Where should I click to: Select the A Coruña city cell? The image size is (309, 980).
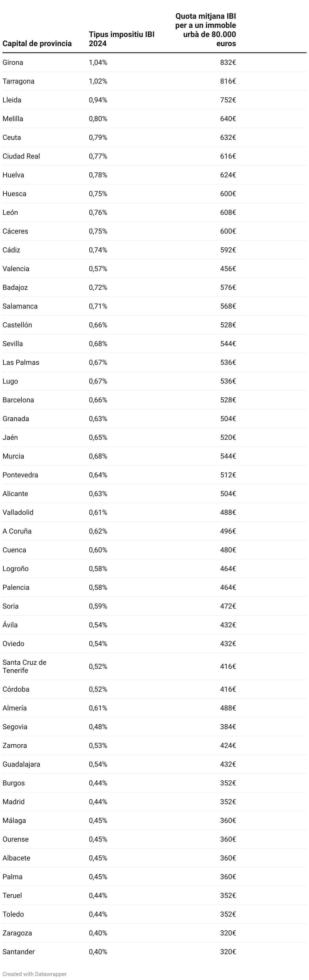(17, 531)
